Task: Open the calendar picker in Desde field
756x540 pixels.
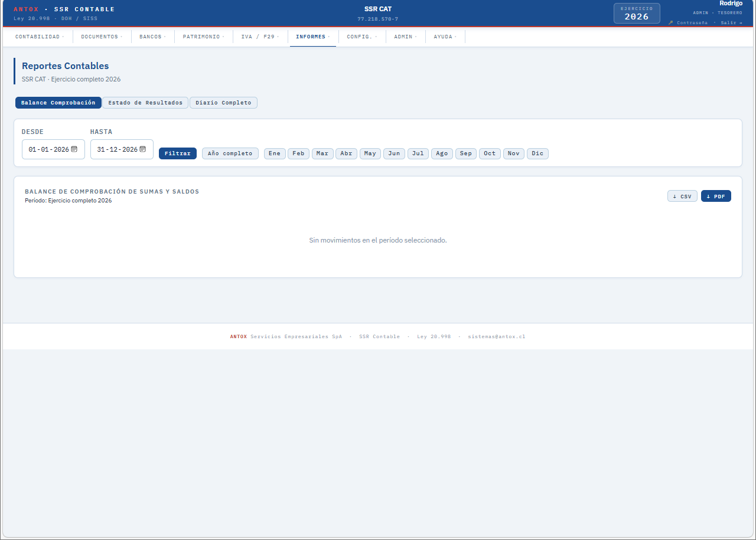Action: click(74, 149)
